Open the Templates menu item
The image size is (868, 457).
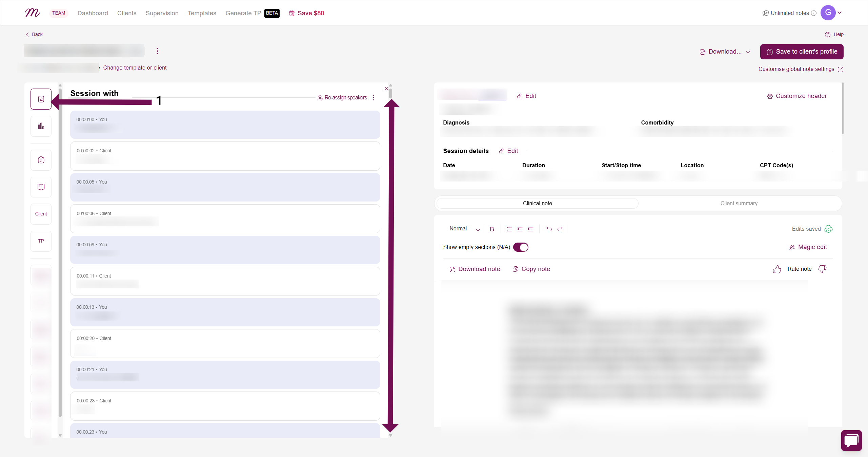[x=202, y=13]
